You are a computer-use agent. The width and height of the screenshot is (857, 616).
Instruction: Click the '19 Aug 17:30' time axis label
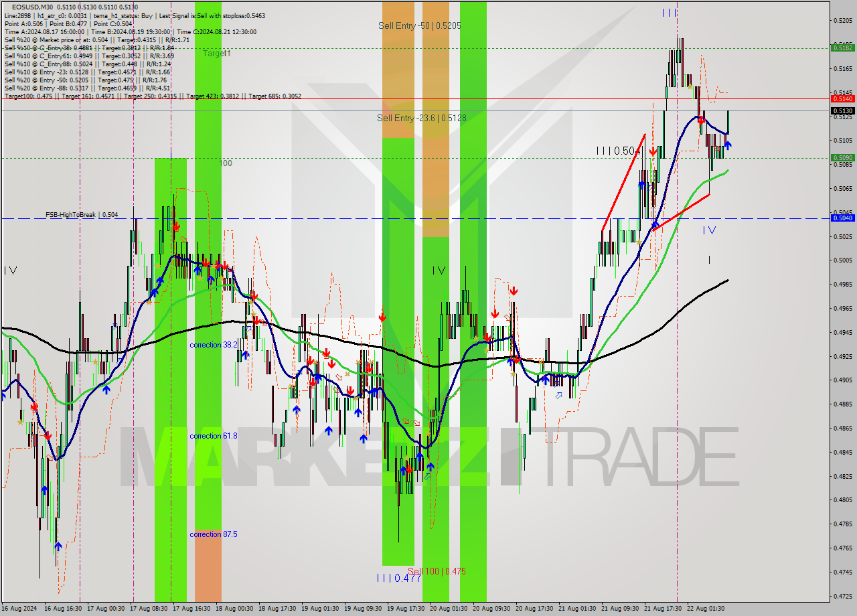coord(406,609)
